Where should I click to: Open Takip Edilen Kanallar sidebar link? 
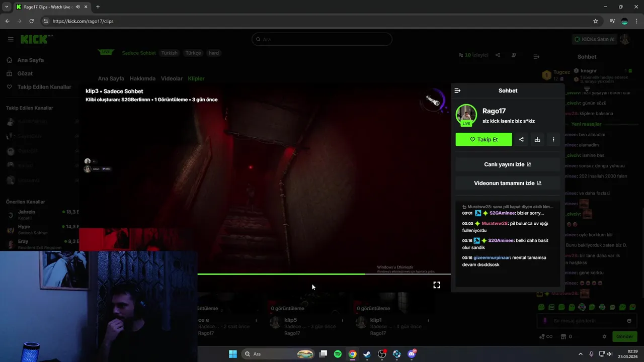point(44,87)
